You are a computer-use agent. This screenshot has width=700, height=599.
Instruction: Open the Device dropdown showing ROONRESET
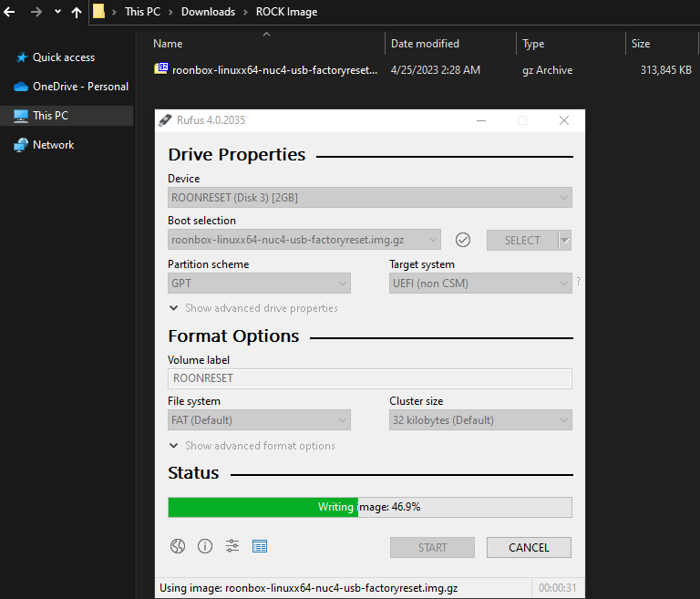[370, 198]
